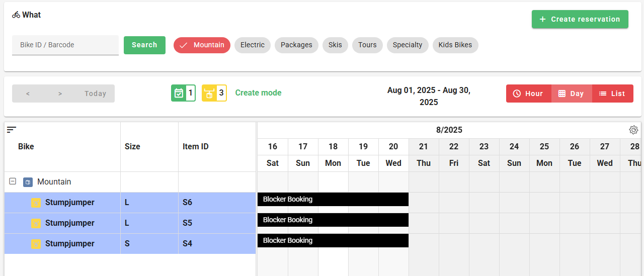The image size is (644, 276).
Task: Click the Item ID cell S4
Action: 217,244
